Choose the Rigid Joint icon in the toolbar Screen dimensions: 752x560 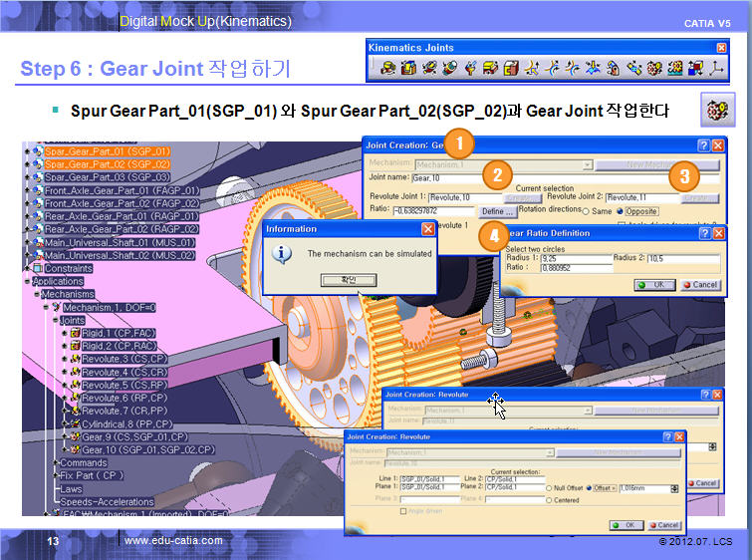tap(511, 69)
